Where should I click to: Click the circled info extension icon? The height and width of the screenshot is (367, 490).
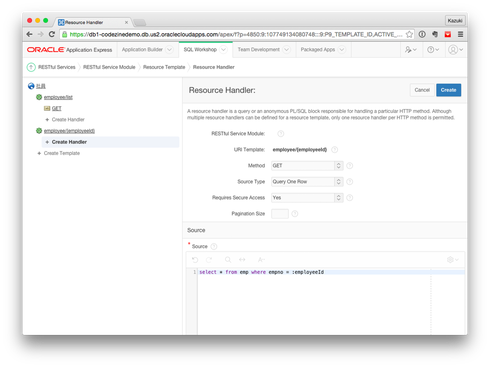(x=422, y=34)
